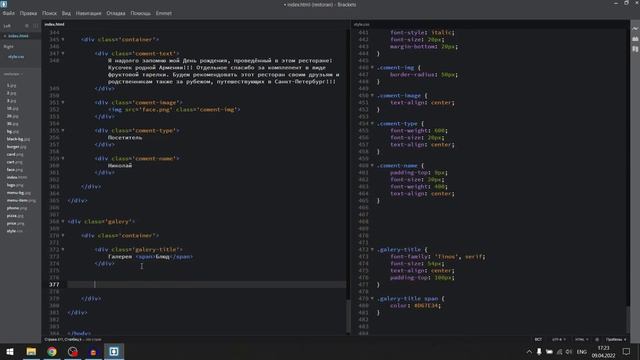Viewport: 640px width, 360px height.
Task: Collapse code fold at HTML line 351
Action: click(x=63, y=102)
